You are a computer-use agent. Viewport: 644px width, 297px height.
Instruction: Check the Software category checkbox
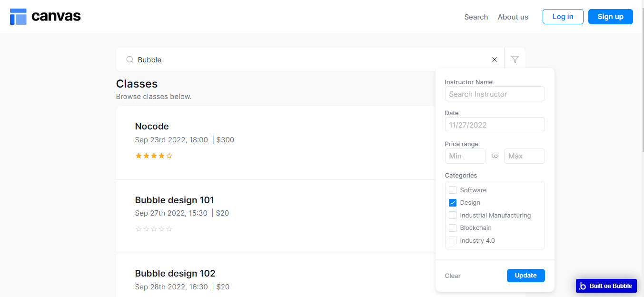[453, 190]
